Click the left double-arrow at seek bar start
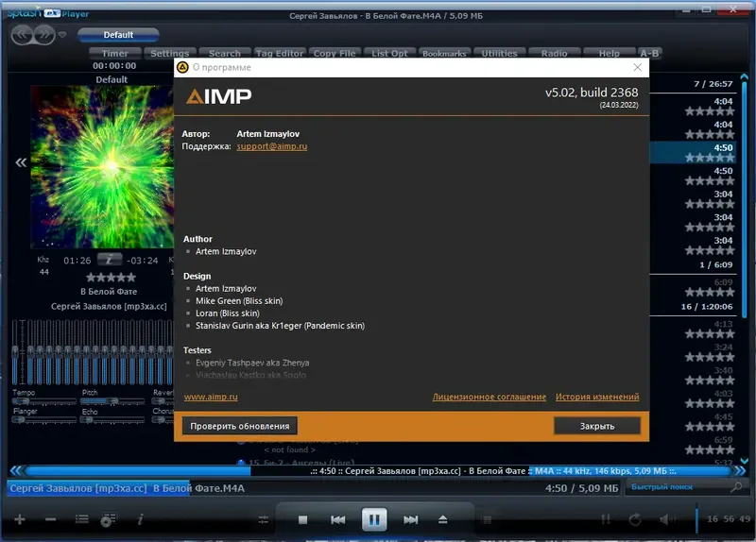Image resolution: width=756 pixels, height=542 pixels. (15, 470)
